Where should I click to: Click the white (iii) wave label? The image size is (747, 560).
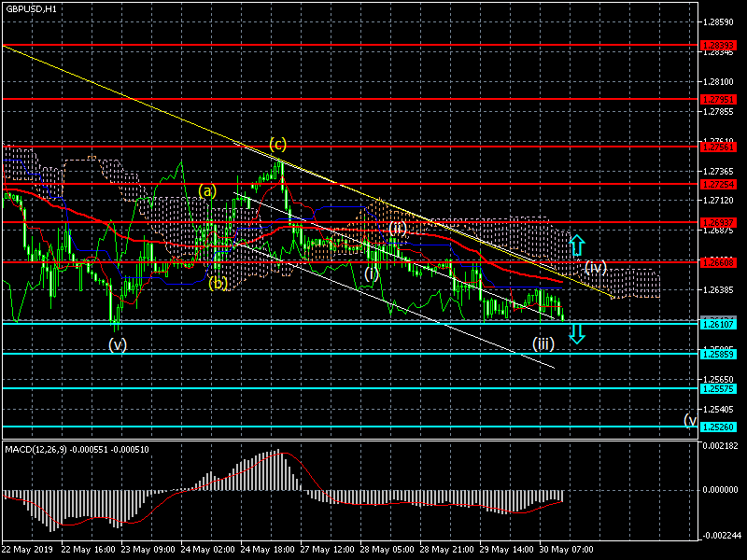pos(543,343)
